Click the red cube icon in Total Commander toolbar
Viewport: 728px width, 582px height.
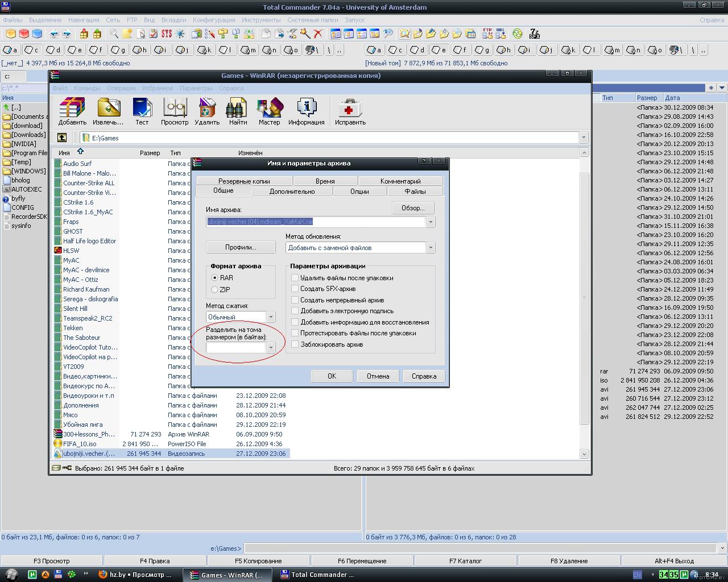click(x=24, y=34)
